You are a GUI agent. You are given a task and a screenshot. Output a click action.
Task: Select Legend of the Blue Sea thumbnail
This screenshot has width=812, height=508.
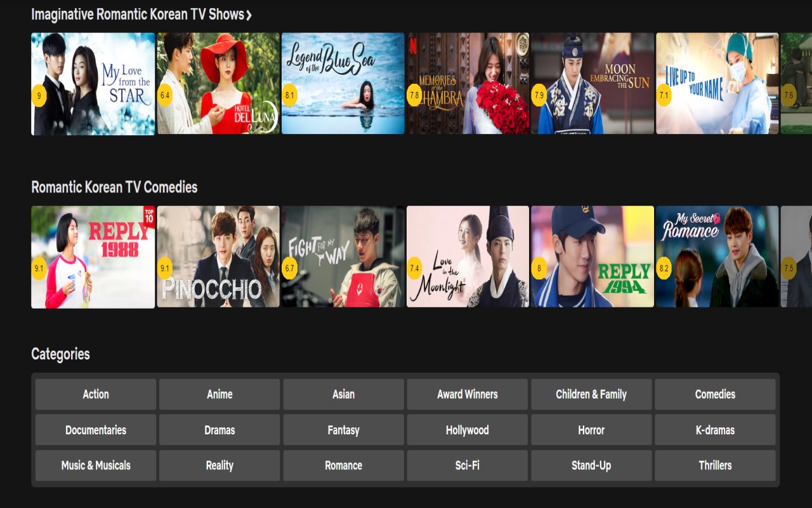tap(343, 84)
